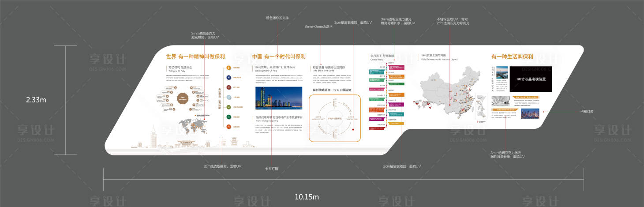
Task: Click the caption 'And Build The Good'
Action: coord(322,71)
